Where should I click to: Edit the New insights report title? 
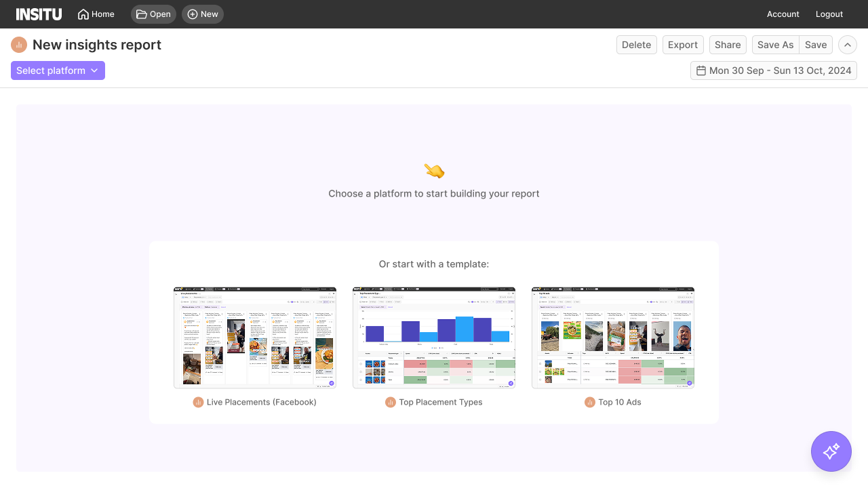click(97, 45)
